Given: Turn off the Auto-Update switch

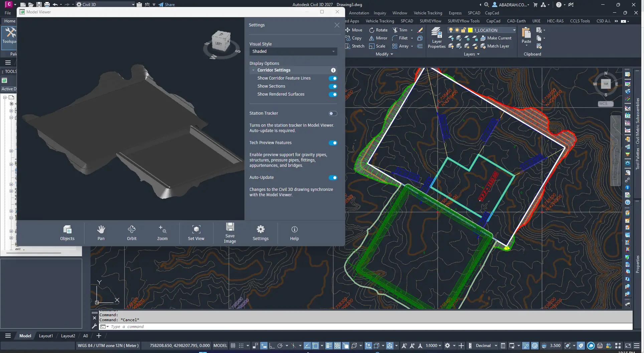Looking at the screenshot, I should point(333,178).
